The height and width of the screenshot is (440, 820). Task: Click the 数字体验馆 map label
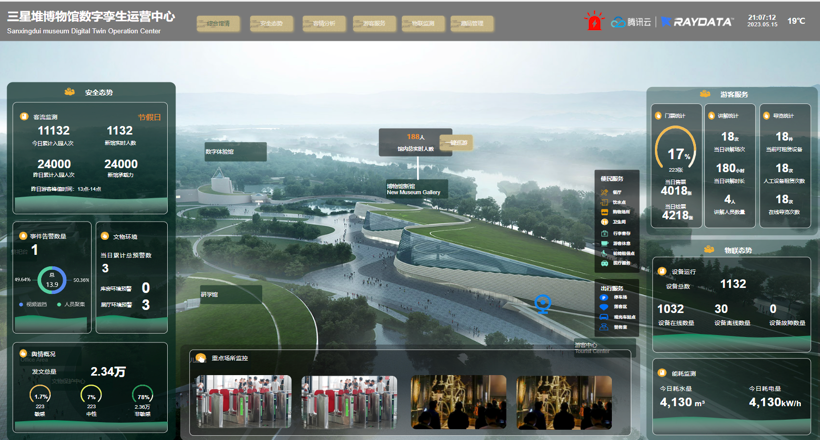coord(236,152)
